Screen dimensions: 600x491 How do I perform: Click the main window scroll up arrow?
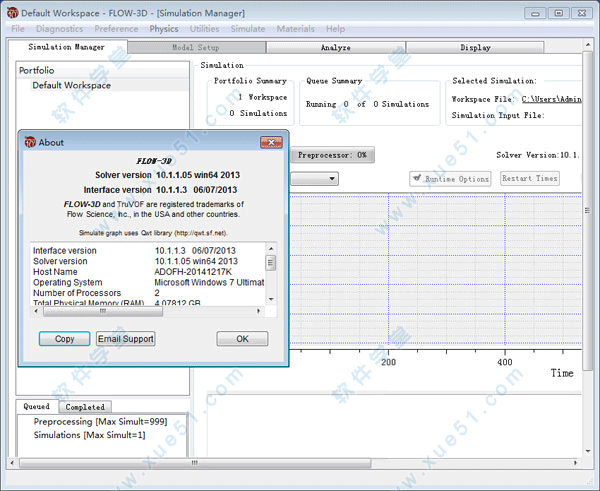pyautogui.click(x=588, y=45)
